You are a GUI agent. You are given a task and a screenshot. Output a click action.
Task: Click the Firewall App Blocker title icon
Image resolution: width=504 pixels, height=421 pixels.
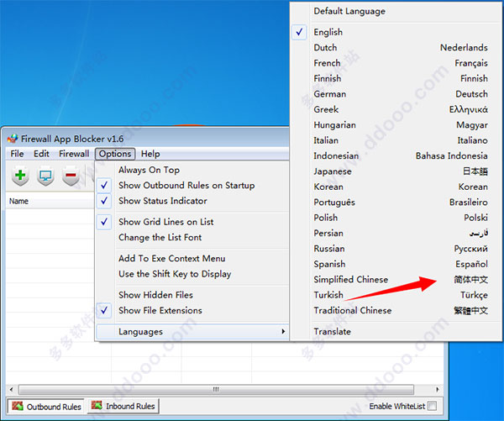click(x=13, y=139)
